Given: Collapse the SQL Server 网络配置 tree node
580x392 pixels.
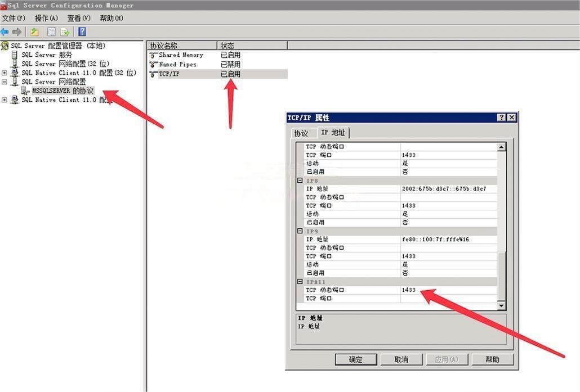Looking at the screenshot, I should click(x=5, y=82).
